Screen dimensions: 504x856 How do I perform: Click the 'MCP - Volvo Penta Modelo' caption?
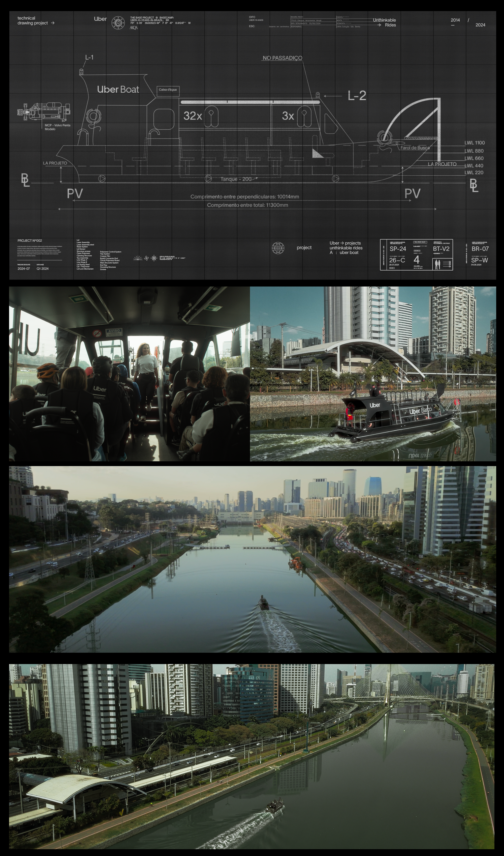(x=57, y=127)
